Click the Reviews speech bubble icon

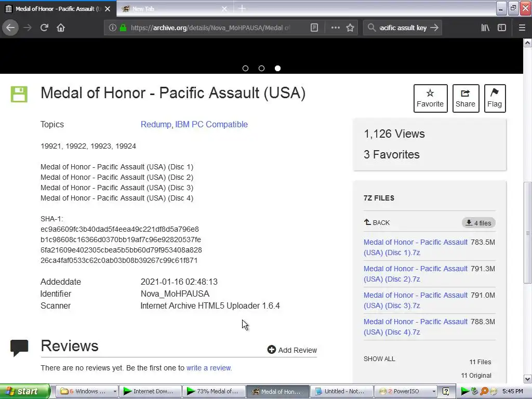pos(19,347)
